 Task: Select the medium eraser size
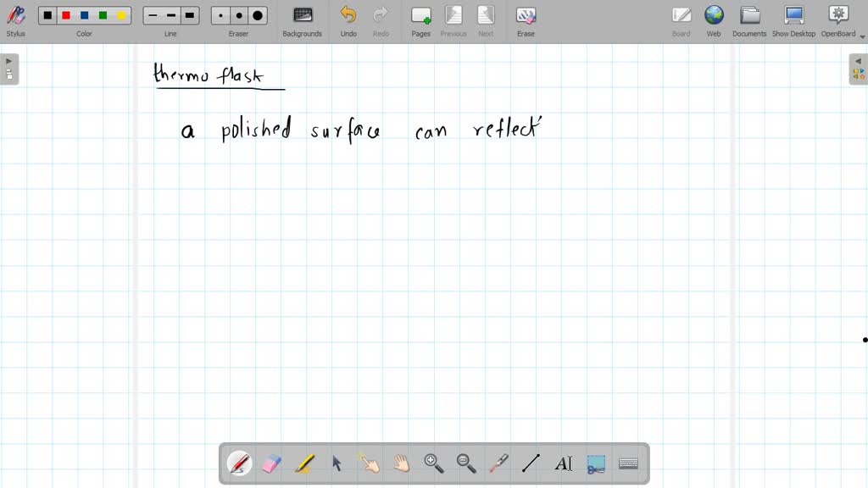coord(239,15)
